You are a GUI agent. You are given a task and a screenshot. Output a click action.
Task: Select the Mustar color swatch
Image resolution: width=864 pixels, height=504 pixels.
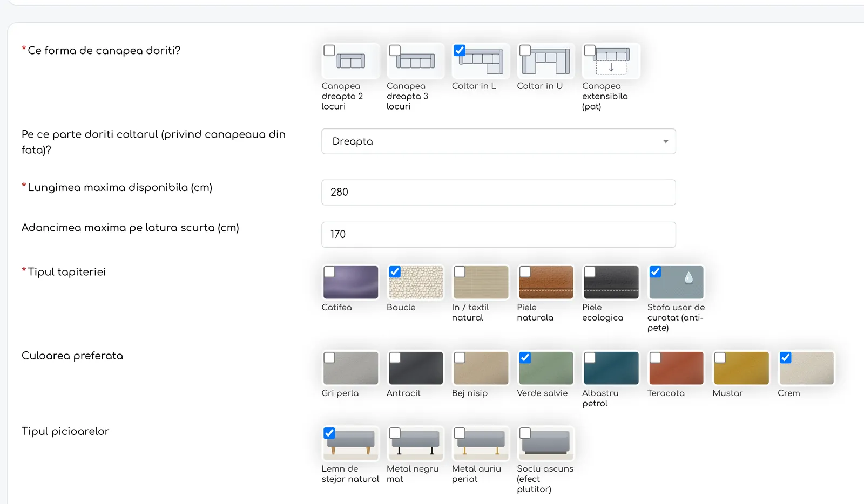coord(742,368)
